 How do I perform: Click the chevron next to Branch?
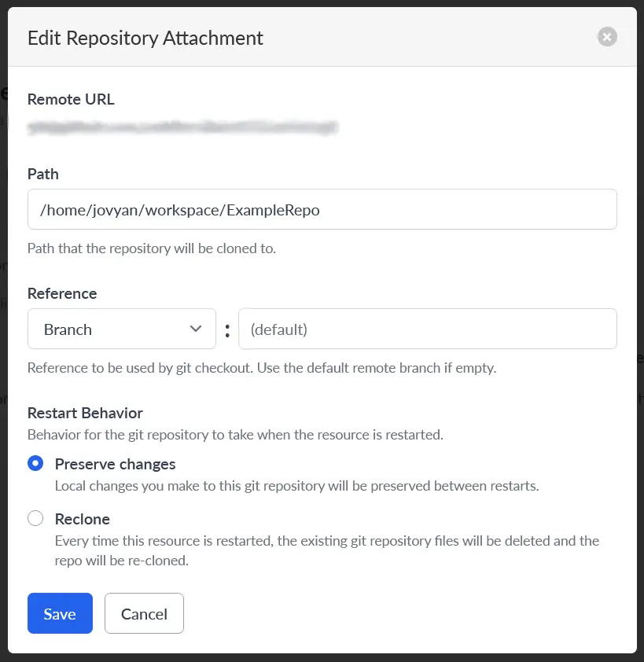196,329
